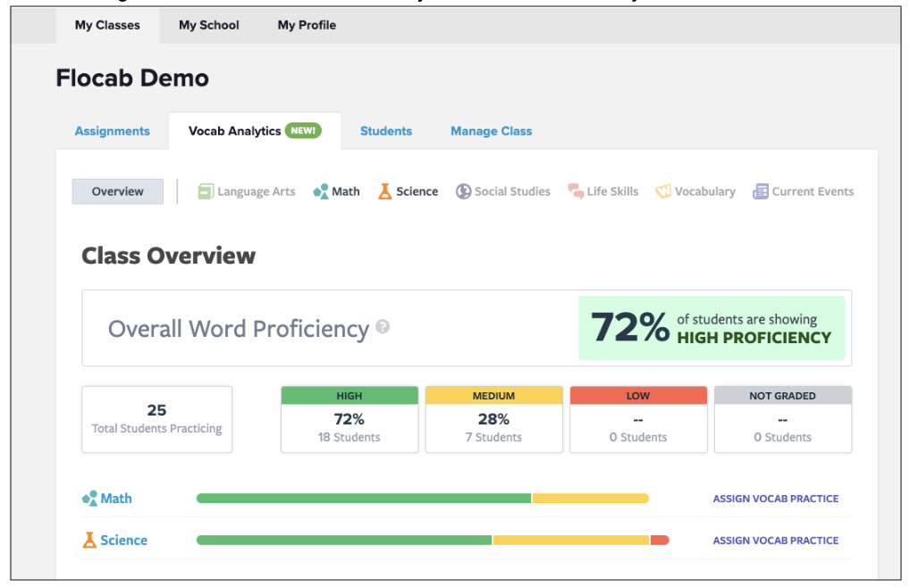Screen dimensions: 910x588
Task: Open the Overall Word Proficiency help icon
Action: click(383, 327)
